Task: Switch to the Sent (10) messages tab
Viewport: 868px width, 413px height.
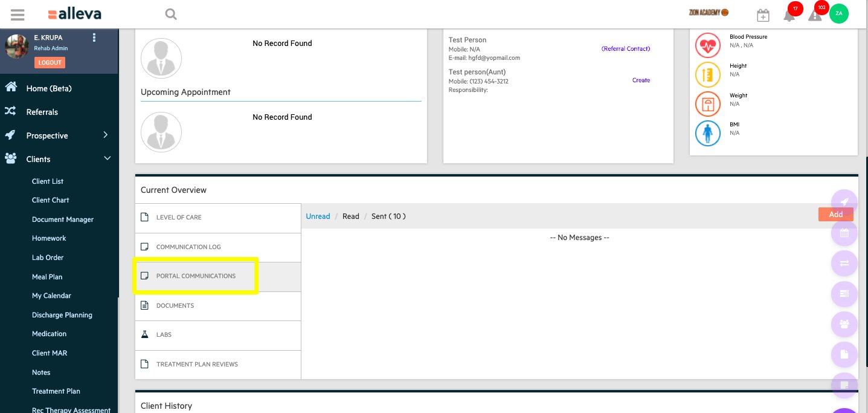Action: coord(388,216)
